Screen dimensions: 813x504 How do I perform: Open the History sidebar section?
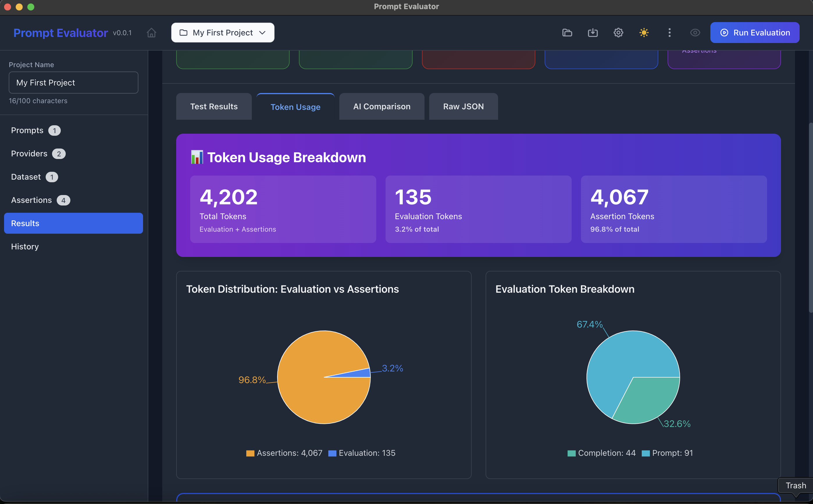click(x=25, y=247)
